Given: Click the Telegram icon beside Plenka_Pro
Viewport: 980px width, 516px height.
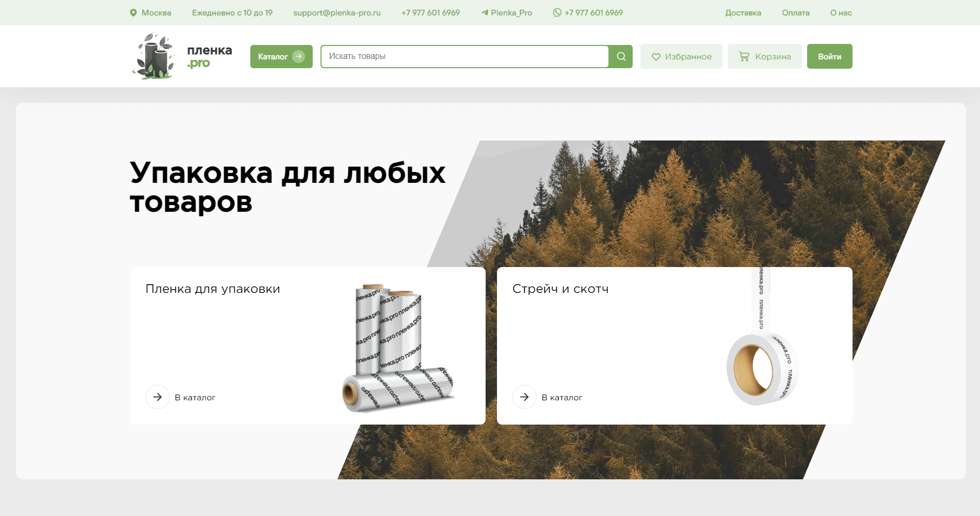Looking at the screenshot, I should pyautogui.click(x=485, y=13).
